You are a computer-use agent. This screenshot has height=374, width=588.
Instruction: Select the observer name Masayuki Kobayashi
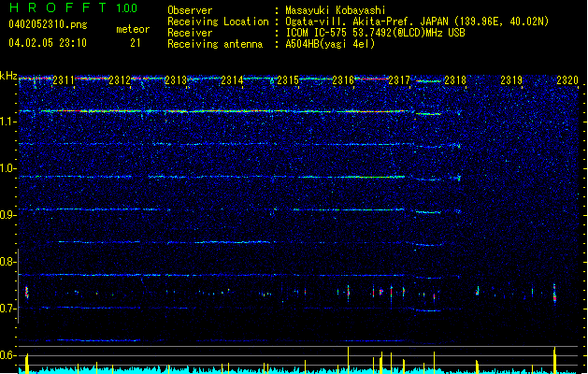[x=336, y=10]
